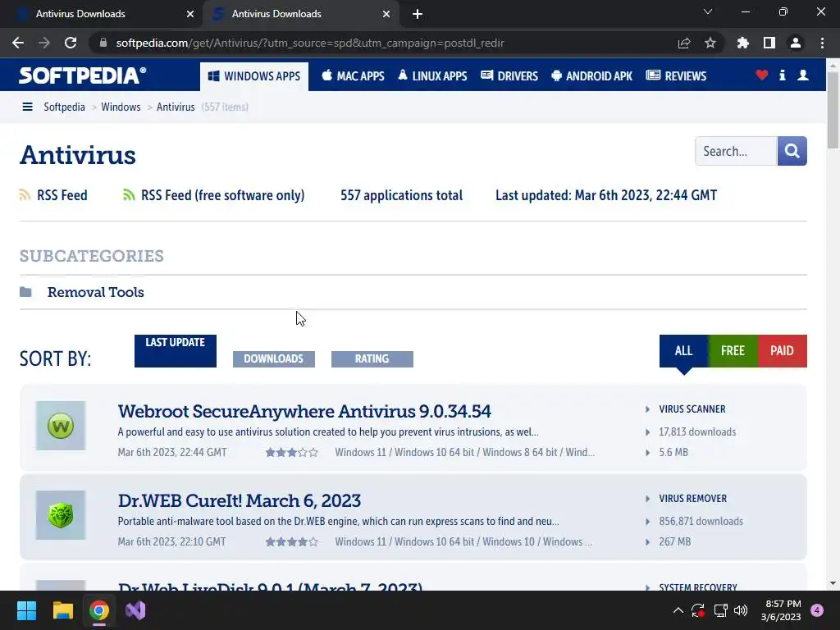Sort the list by Last Update
The image size is (840, 630).
[176, 351]
